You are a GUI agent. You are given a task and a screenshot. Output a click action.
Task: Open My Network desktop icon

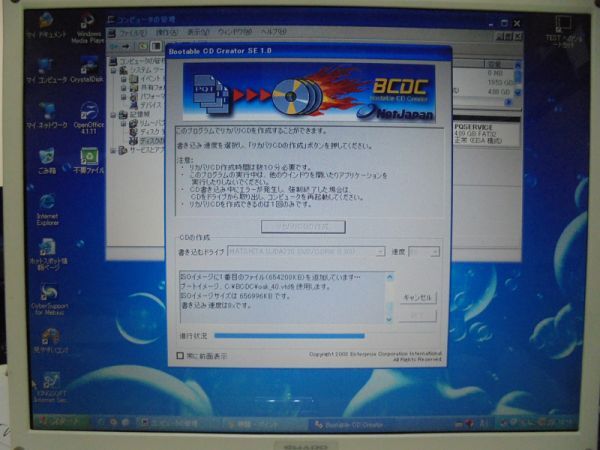[47, 116]
